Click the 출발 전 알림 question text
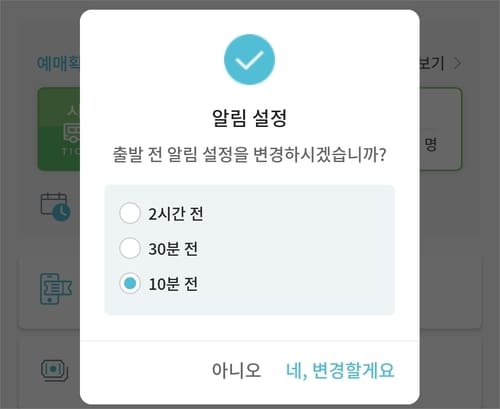This screenshot has height=409, width=500. click(x=249, y=155)
